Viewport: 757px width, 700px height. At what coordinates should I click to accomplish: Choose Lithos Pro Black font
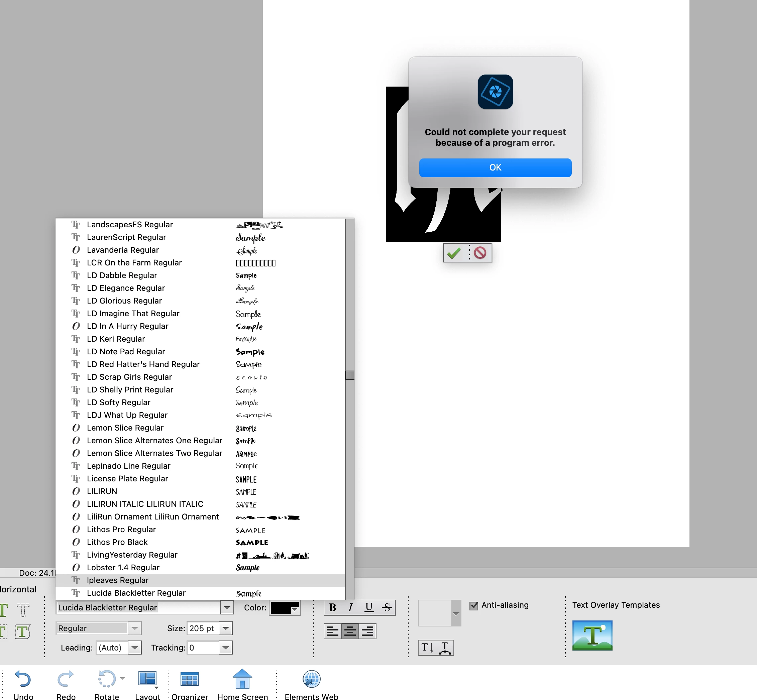coord(117,542)
